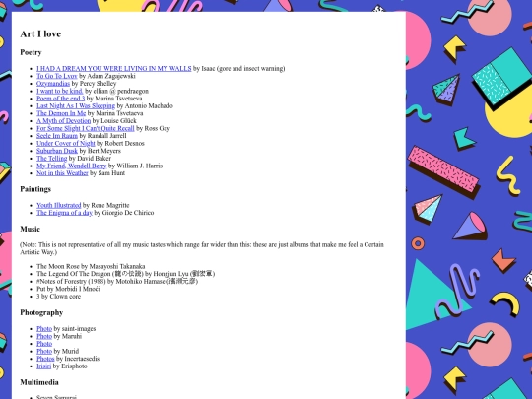Screen dimensions: 532x399
Task: Open the I HAD A DREAM YOU WERE LIVING IN MY WALLS link
Action: coord(114,69)
